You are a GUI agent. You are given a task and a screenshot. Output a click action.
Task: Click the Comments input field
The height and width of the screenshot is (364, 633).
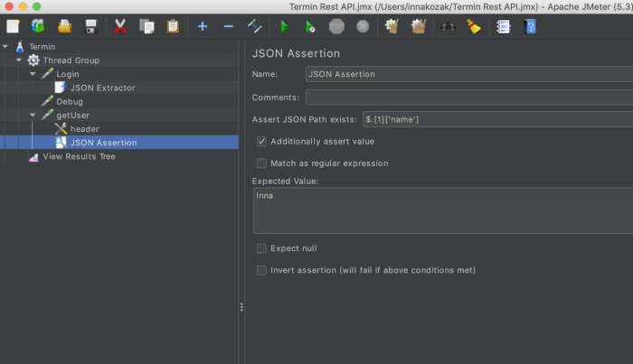[x=469, y=98]
